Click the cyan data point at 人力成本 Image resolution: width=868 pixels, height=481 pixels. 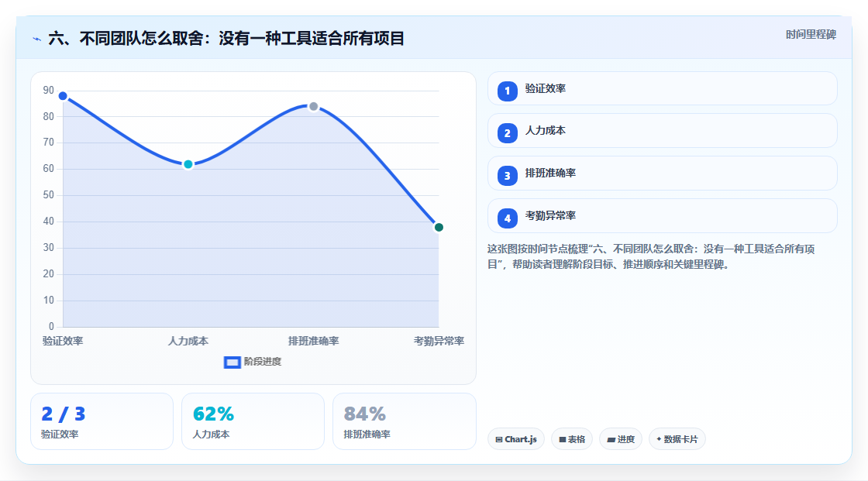(x=188, y=164)
